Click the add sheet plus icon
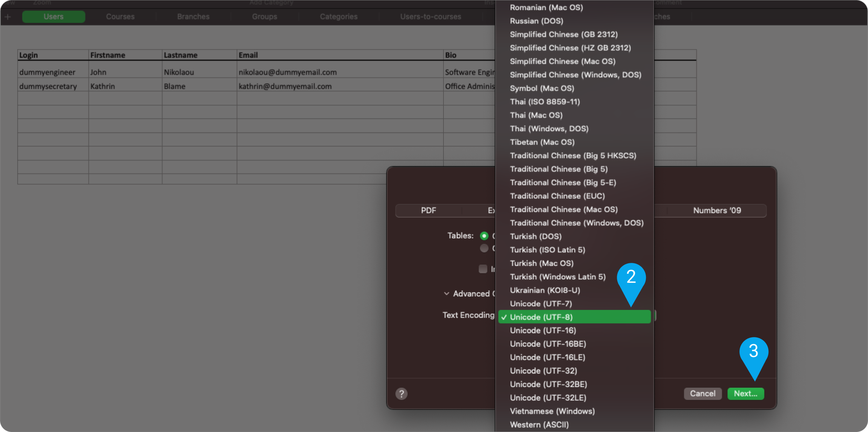 (8, 16)
